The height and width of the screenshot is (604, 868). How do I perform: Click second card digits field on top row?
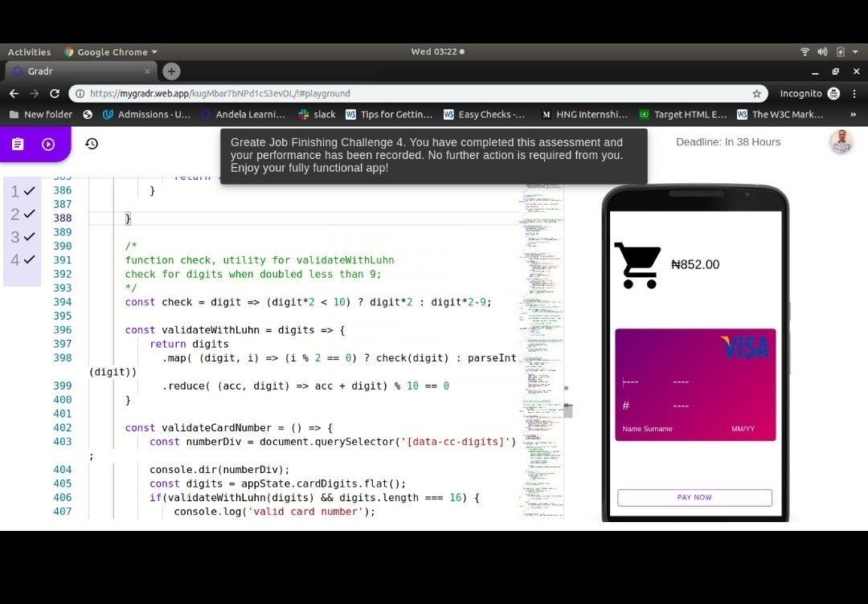point(681,382)
